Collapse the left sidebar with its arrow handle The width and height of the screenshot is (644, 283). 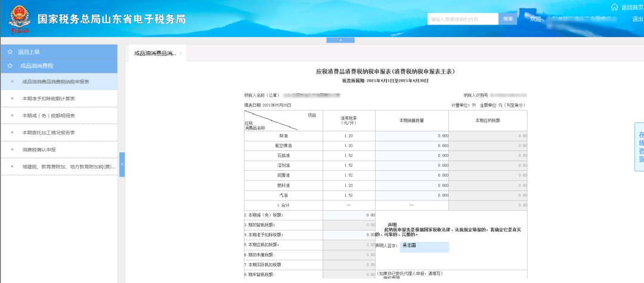coord(122,165)
